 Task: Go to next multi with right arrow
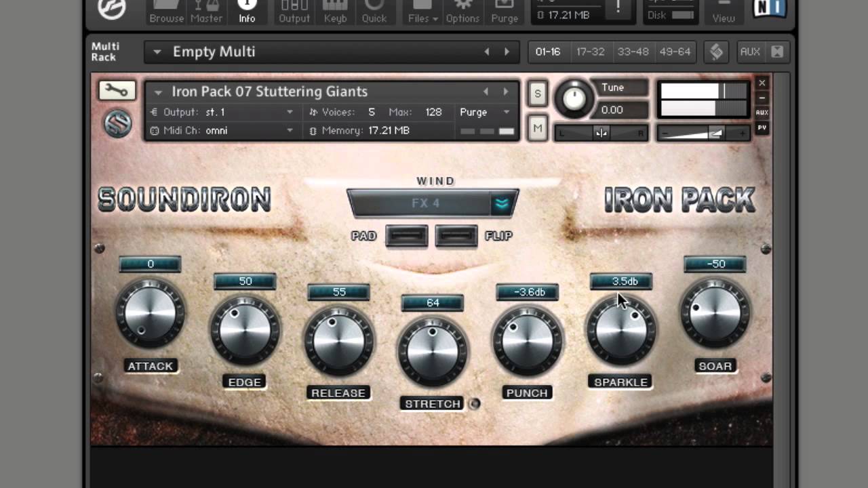507,52
